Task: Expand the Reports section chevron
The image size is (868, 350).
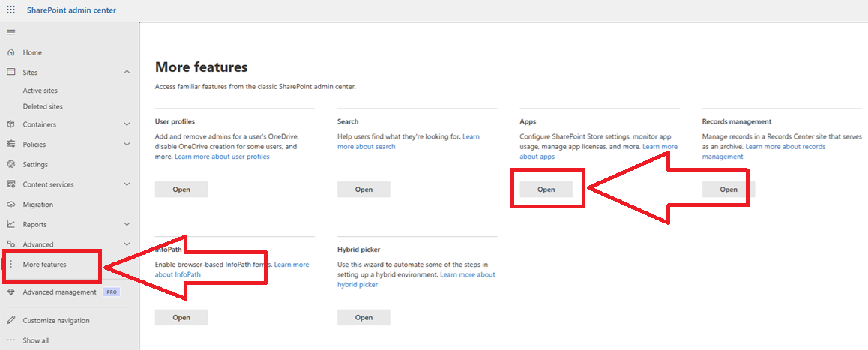Action: (127, 224)
